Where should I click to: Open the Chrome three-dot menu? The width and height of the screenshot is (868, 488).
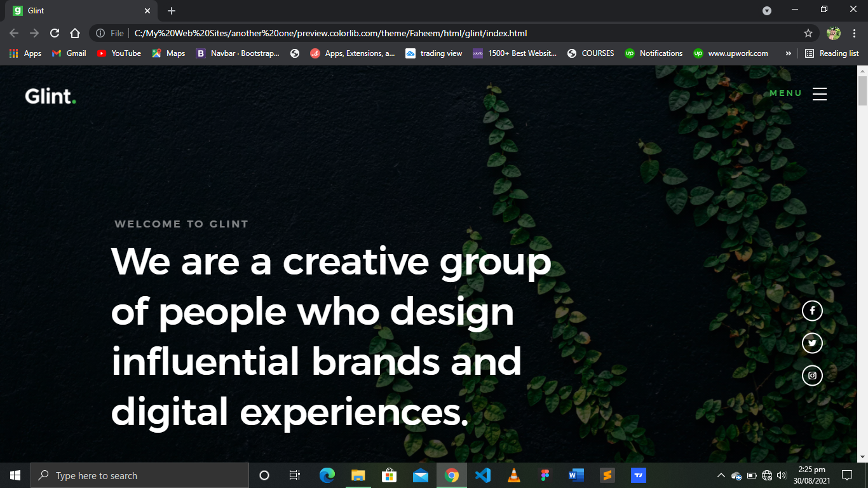coord(854,33)
